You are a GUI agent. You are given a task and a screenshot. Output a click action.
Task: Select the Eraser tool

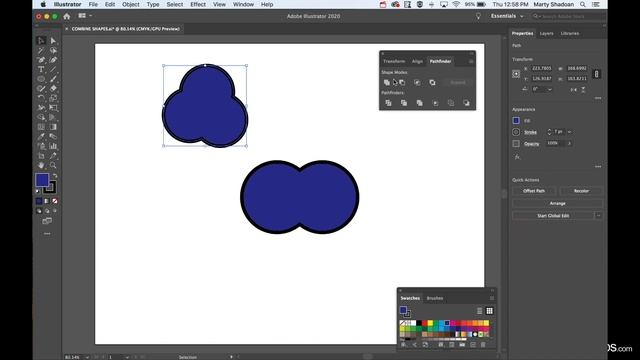[x=53, y=89]
